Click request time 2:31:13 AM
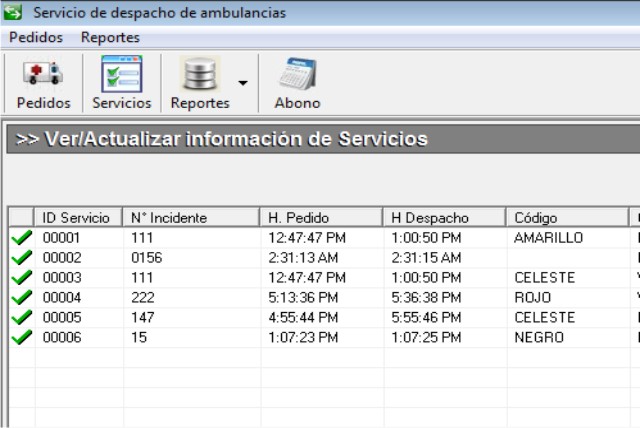 coord(303,257)
